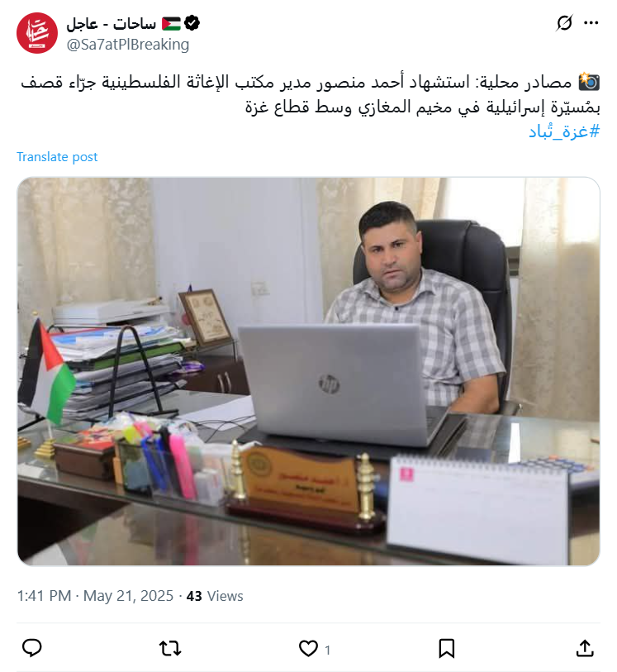The height and width of the screenshot is (672, 617).
Task: Click the camera flash emoji in the post
Action: tap(589, 81)
